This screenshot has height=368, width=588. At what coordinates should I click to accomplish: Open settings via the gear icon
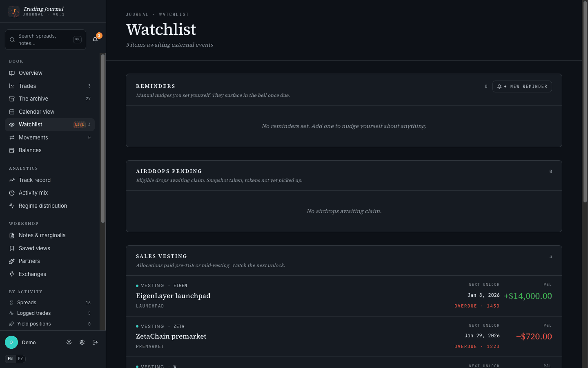tap(82, 342)
